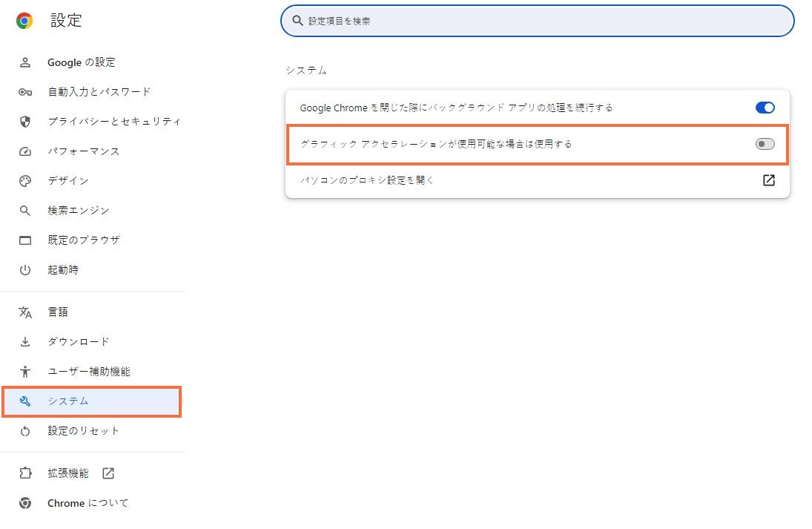Open the パソコンのプロキシ設定 external link icon

769,180
